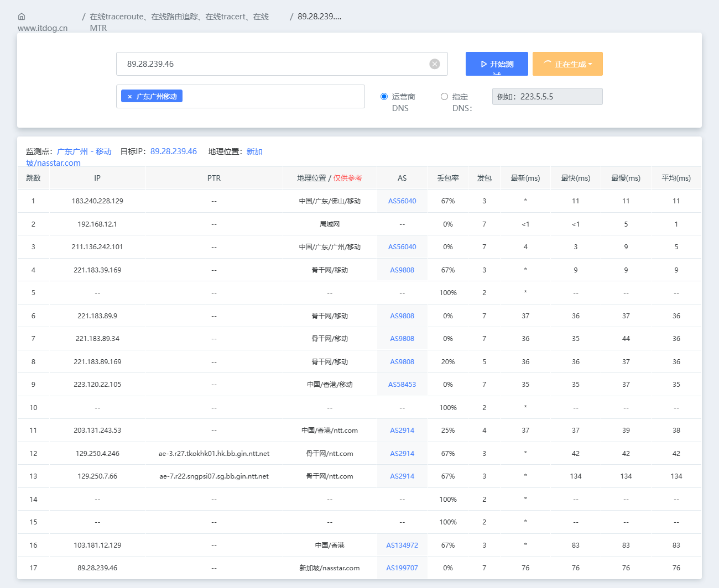Open AS2914 link in hop 12 row

[x=402, y=454]
